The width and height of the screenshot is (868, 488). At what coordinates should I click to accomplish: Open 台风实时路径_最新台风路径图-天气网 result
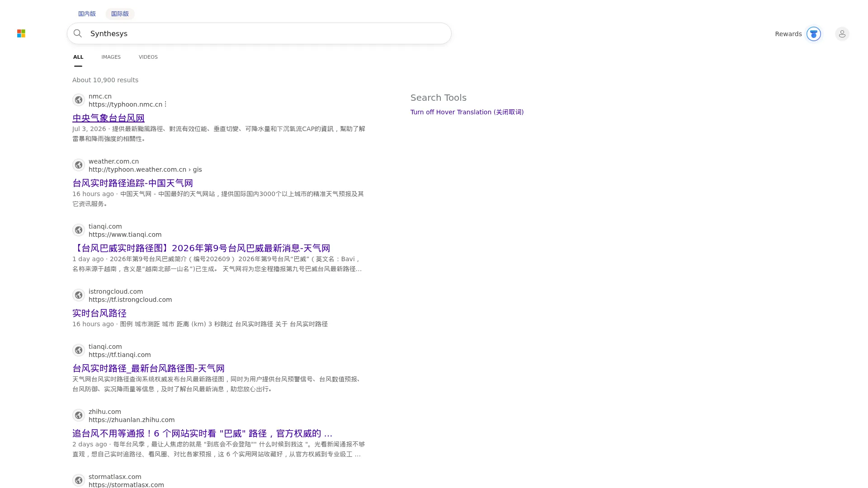(x=148, y=368)
